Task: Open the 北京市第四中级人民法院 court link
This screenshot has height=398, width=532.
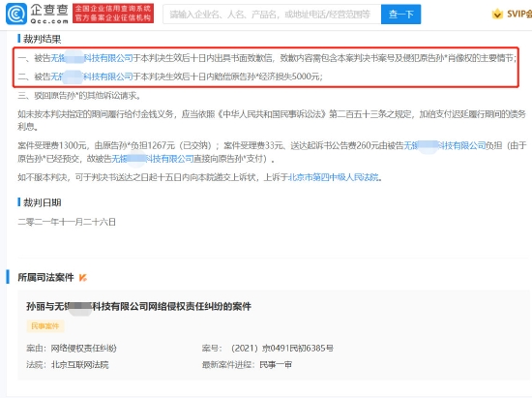Action: [333, 177]
